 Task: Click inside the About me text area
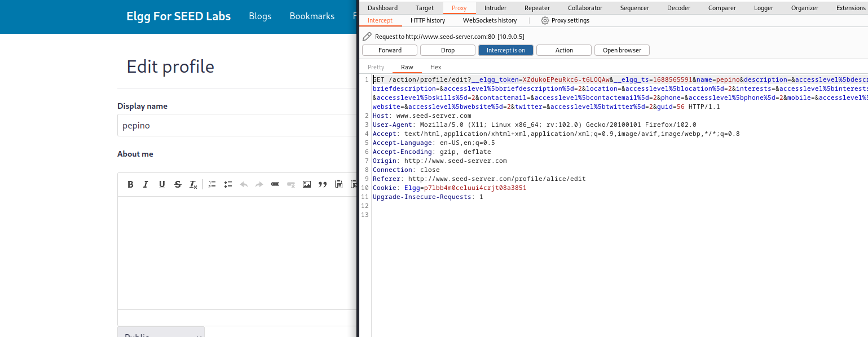pos(237,252)
